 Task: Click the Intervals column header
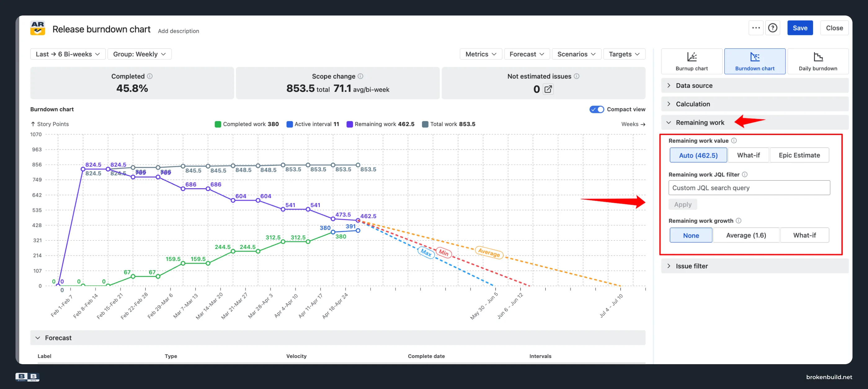540,356
